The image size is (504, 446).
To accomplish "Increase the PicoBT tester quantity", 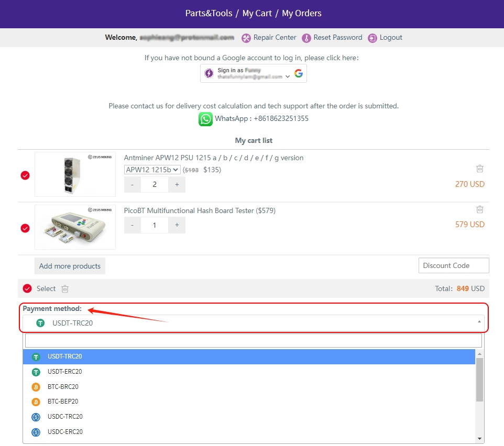I will [177, 225].
